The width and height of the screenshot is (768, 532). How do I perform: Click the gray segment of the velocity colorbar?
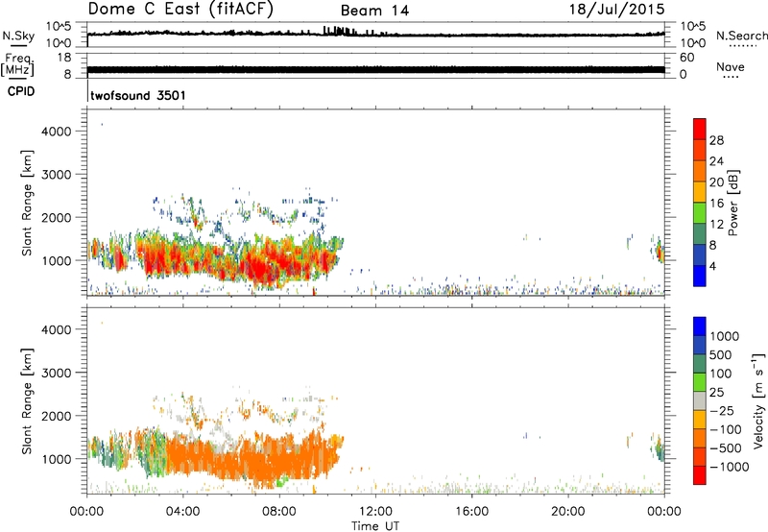[x=700, y=400]
